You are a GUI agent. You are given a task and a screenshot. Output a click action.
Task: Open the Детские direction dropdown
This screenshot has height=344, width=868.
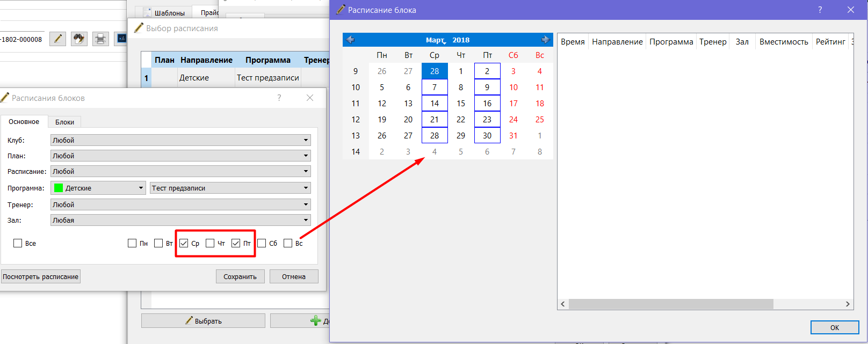98,188
